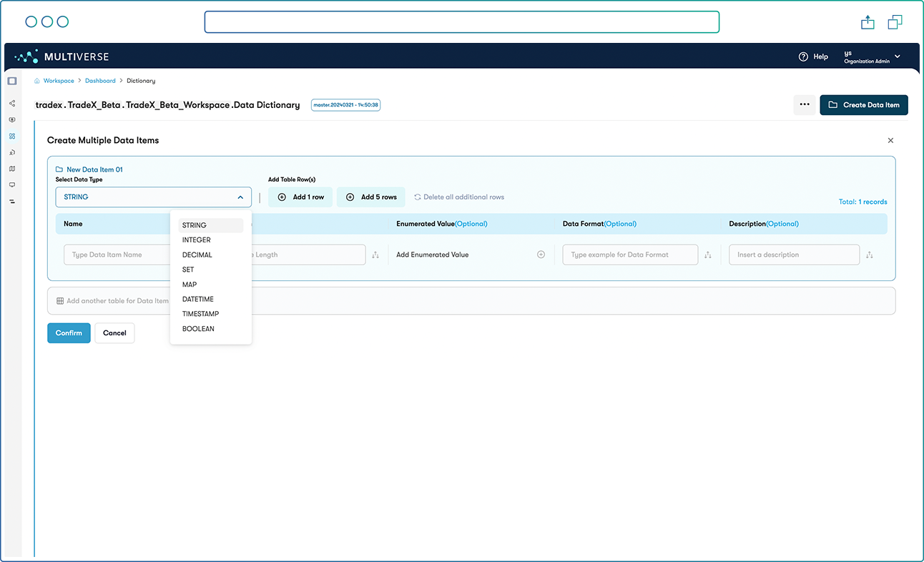This screenshot has width=924, height=562.
Task: Focus the Length input field
Action: tap(308, 255)
